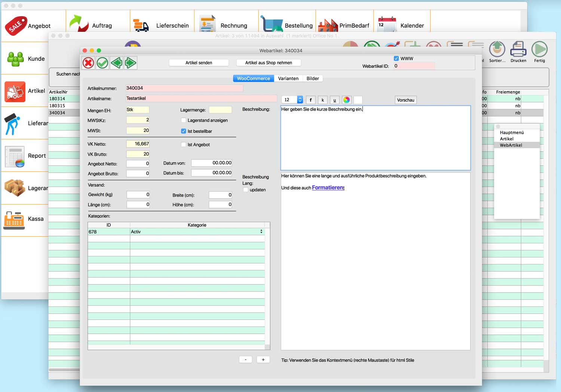Click Artikelnummer input field

184,88
